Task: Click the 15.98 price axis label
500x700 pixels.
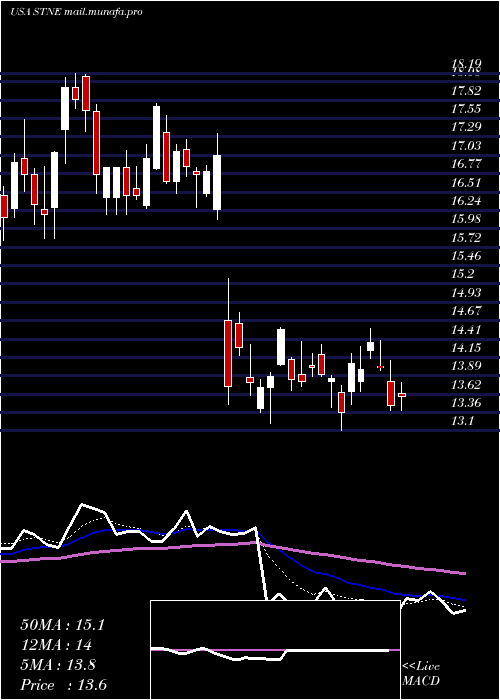Action: tap(466, 219)
